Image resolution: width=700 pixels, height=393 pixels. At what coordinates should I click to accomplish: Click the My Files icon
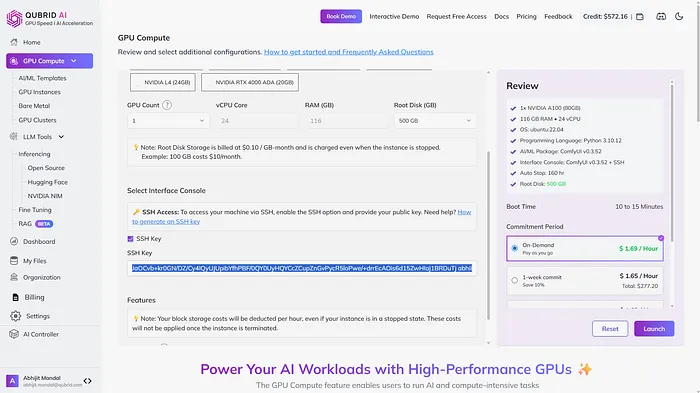point(14,261)
